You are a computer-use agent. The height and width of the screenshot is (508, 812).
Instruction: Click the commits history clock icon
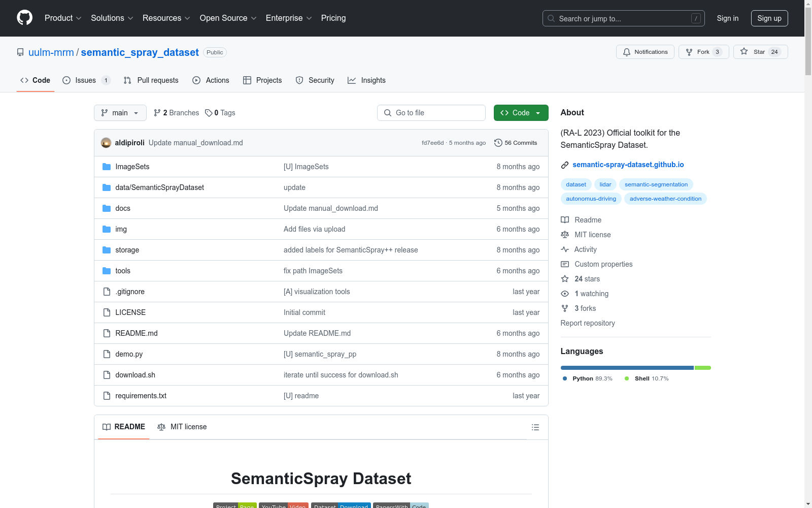[498, 143]
